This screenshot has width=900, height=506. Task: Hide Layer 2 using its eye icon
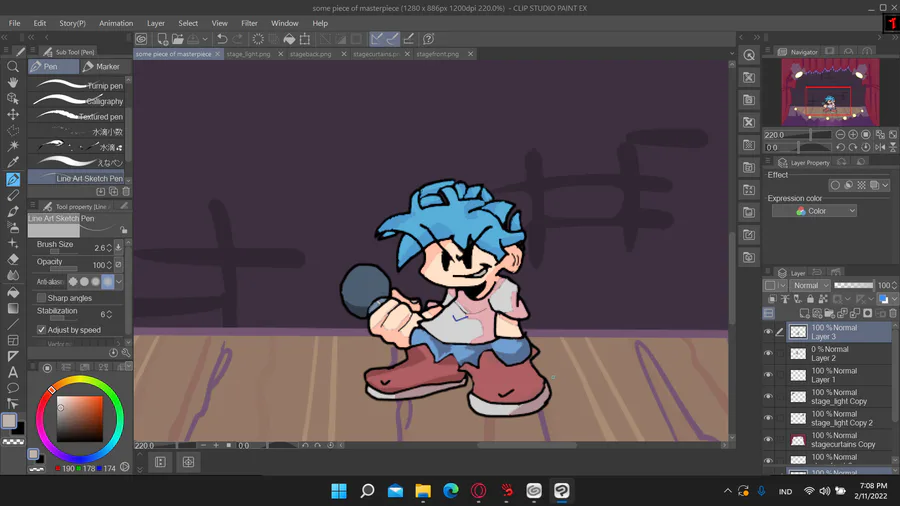point(768,354)
